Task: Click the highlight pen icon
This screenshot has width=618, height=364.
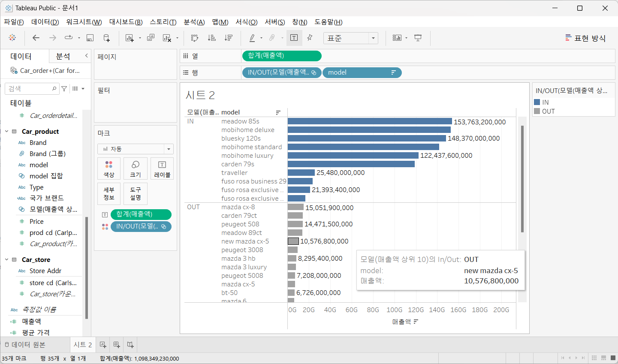Action: tap(252, 38)
